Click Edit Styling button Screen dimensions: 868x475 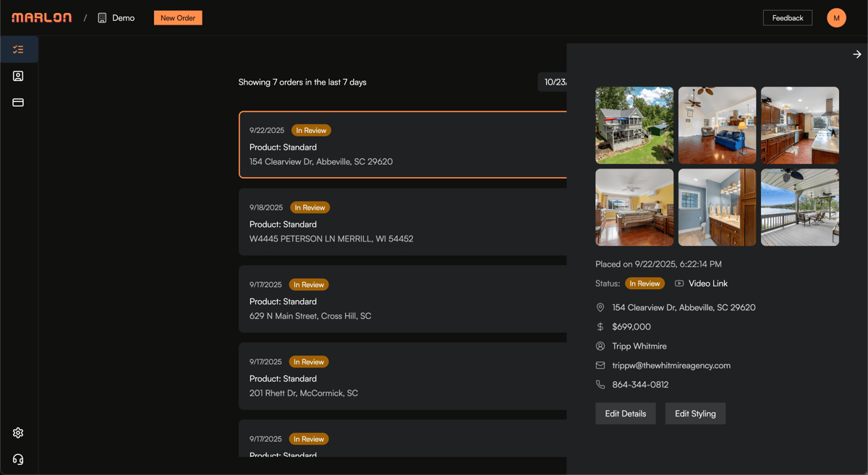coord(695,414)
